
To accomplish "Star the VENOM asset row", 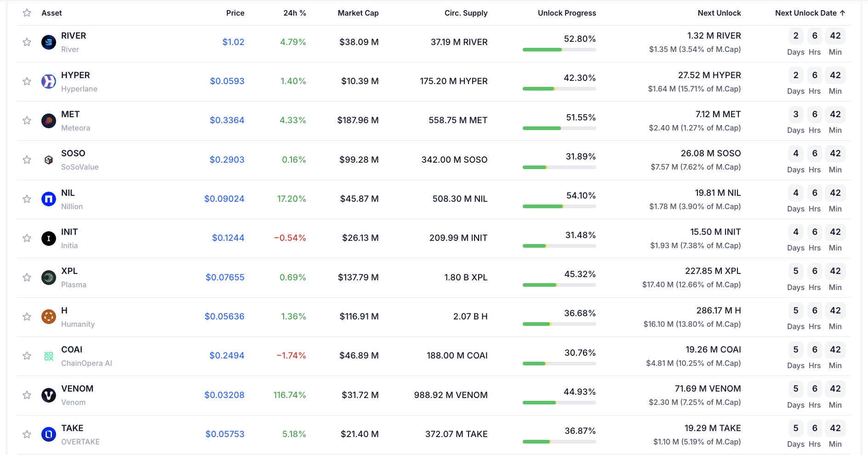I will click(x=27, y=395).
